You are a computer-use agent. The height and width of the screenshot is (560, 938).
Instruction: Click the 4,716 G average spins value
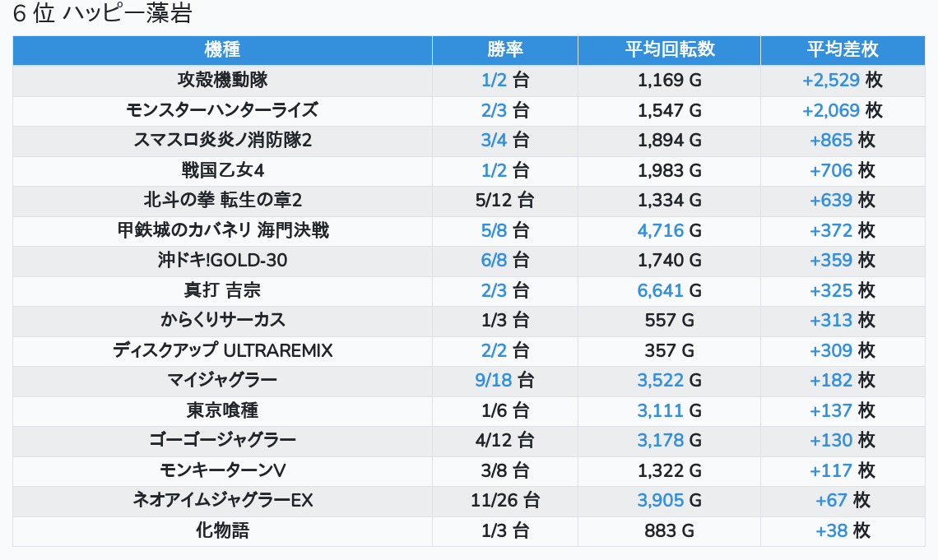pos(661,230)
